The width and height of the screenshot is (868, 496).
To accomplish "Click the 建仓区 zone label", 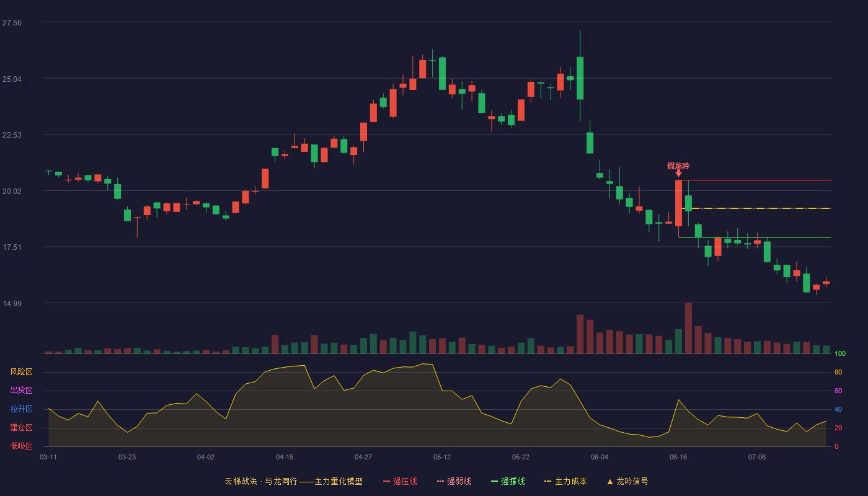I will 21,428.
